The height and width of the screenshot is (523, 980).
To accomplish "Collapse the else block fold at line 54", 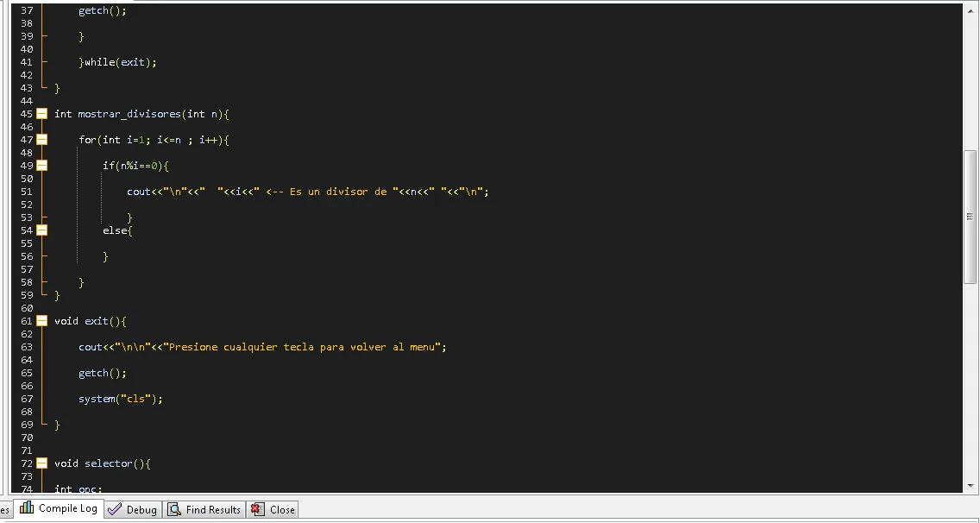I will click(42, 230).
